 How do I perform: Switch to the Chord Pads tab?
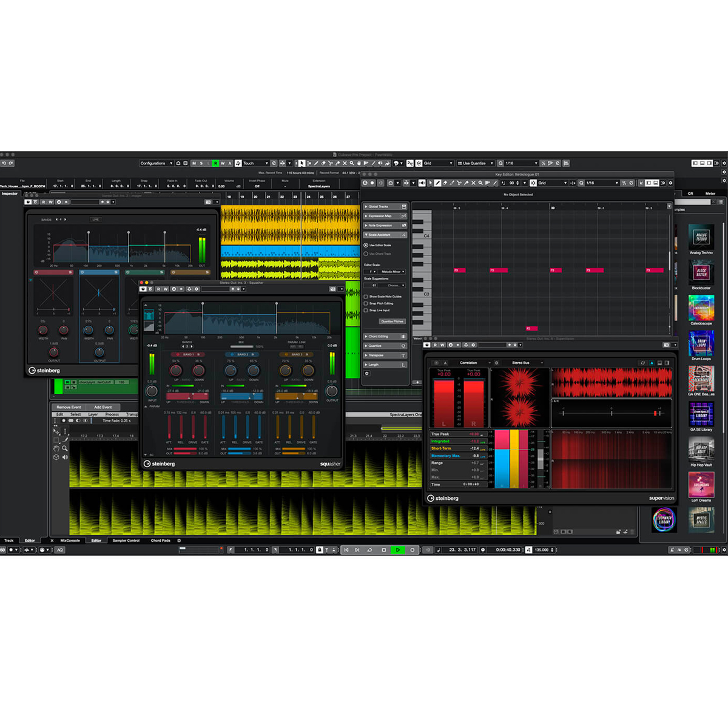coord(160,540)
